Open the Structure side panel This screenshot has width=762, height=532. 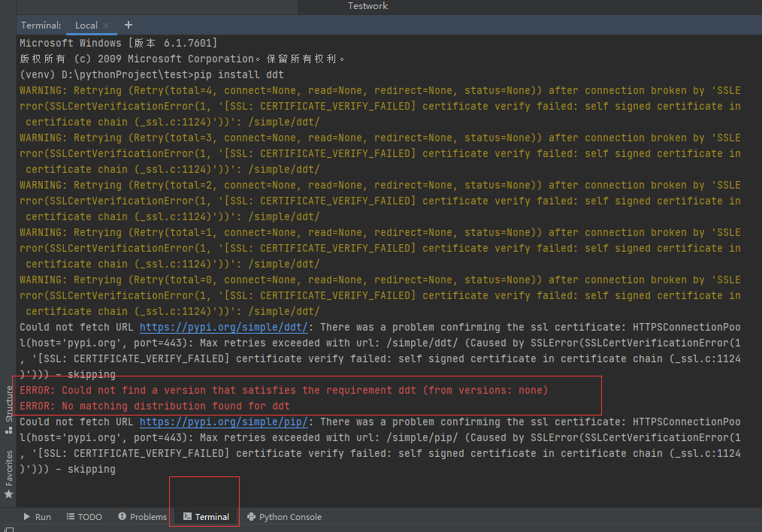coord(9,410)
